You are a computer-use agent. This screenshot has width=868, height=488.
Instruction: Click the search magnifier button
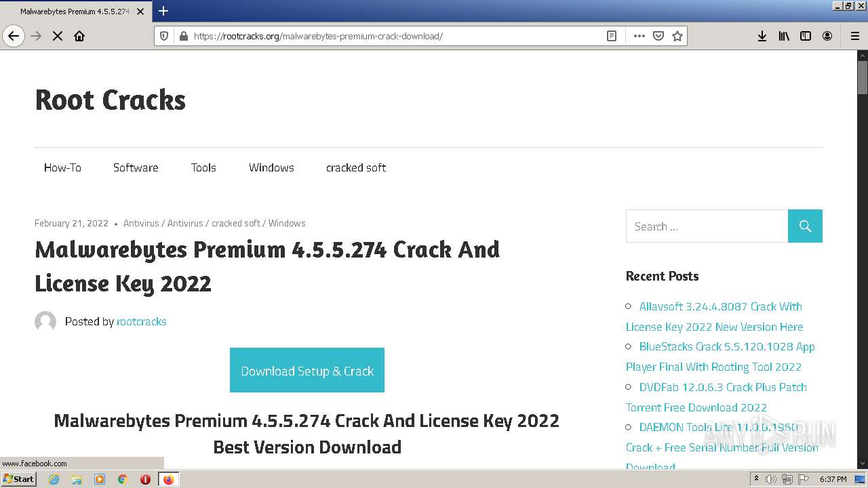point(805,226)
